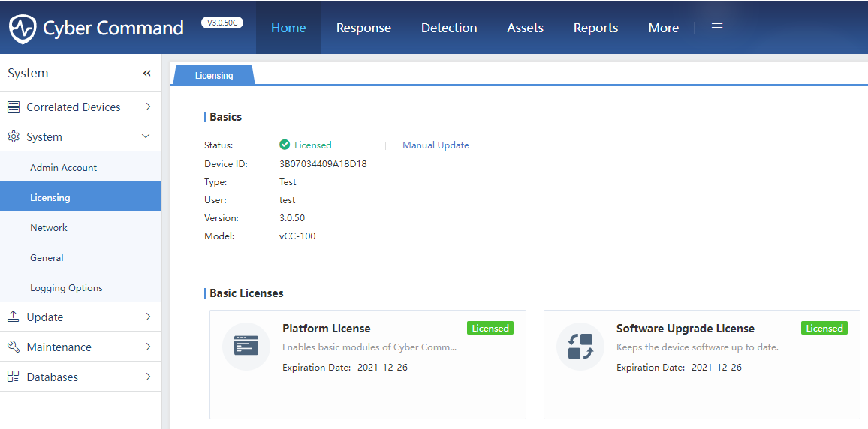Image resolution: width=868 pixels, height=429 pixels.
Task: Click the Correlated Devices label
Action: click(74, 106)
